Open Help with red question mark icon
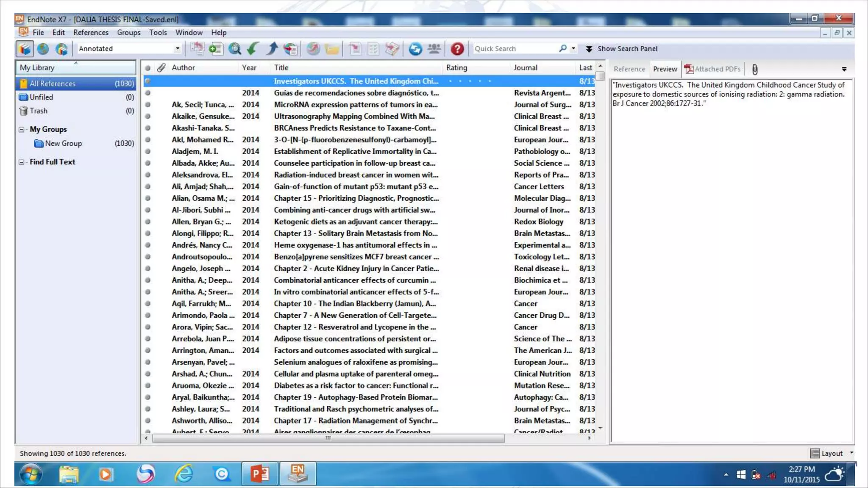 pos(457,49)
